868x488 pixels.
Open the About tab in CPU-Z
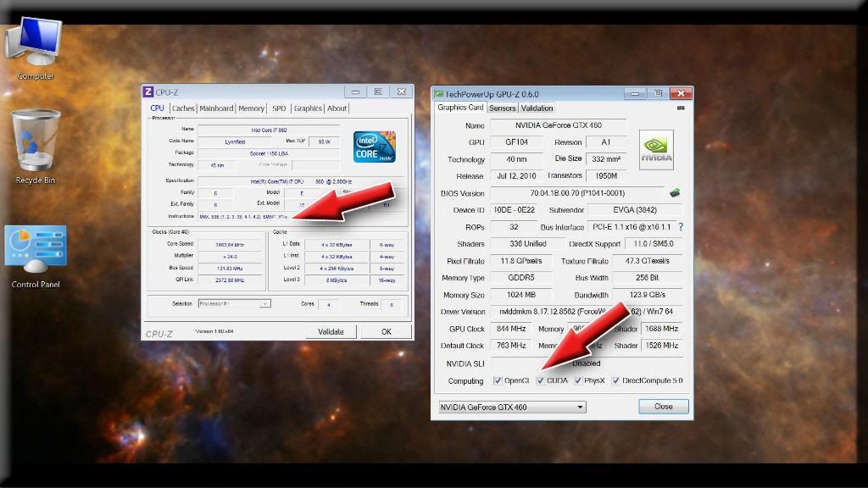point(337,108)
